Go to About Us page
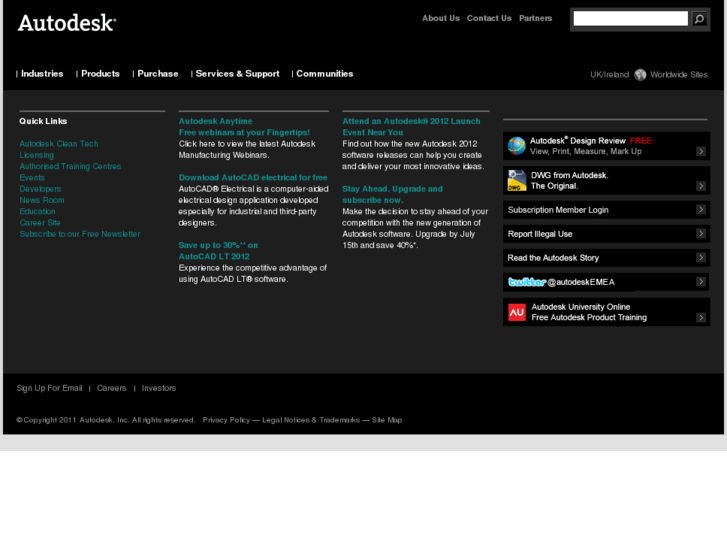The width and height of the screenshot is (727, 545). 440,18
